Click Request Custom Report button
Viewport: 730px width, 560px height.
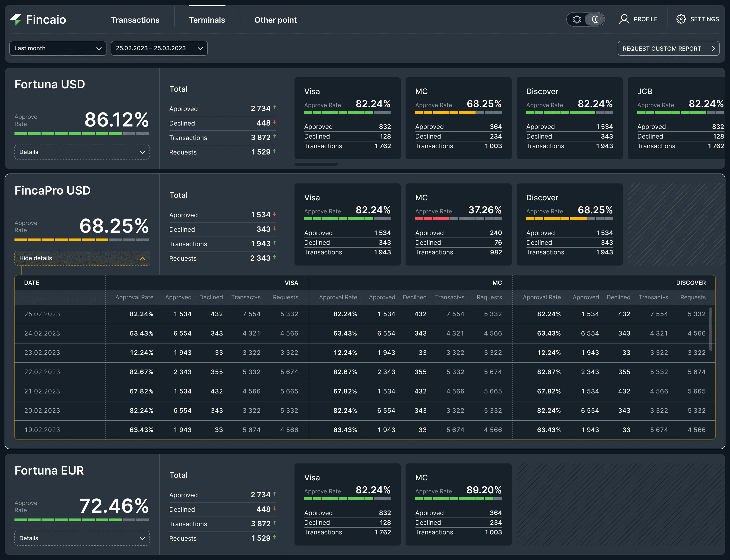click(661, 49)
